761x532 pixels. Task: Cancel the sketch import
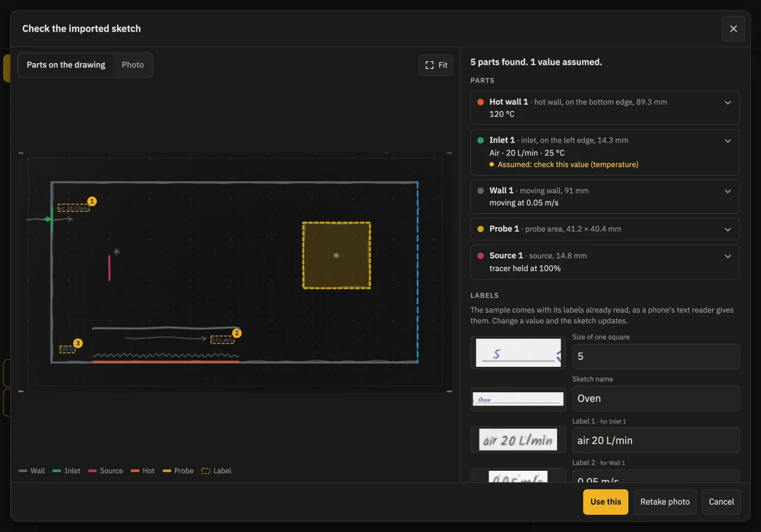tap(722, 502)
